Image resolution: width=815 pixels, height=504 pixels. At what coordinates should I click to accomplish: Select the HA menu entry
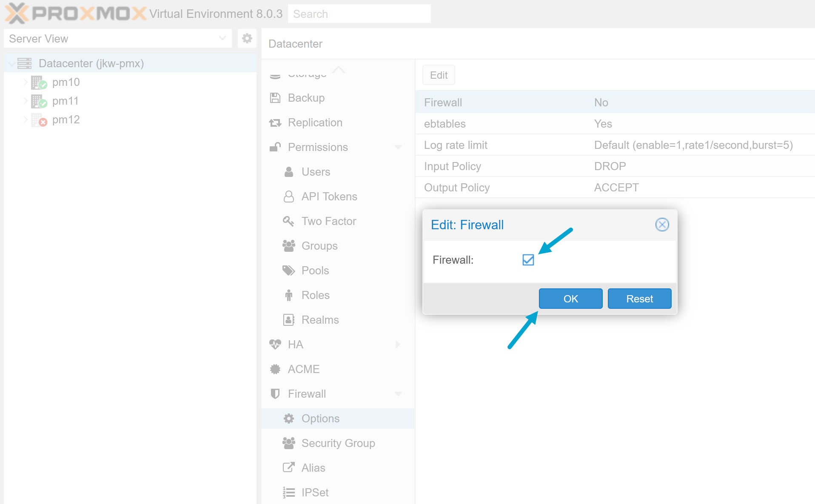click(x=295, y=344)
